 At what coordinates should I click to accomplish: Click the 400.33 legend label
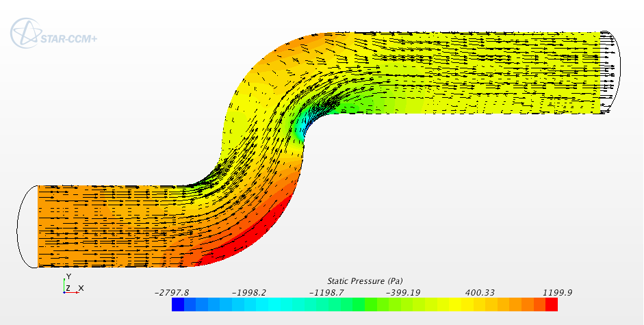tap(479, 292)
